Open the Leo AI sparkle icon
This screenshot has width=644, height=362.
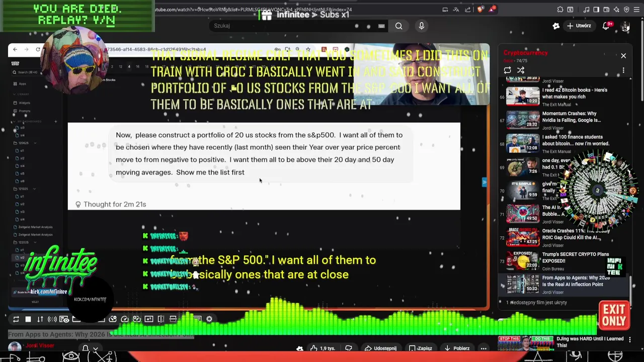click(617, 9)
